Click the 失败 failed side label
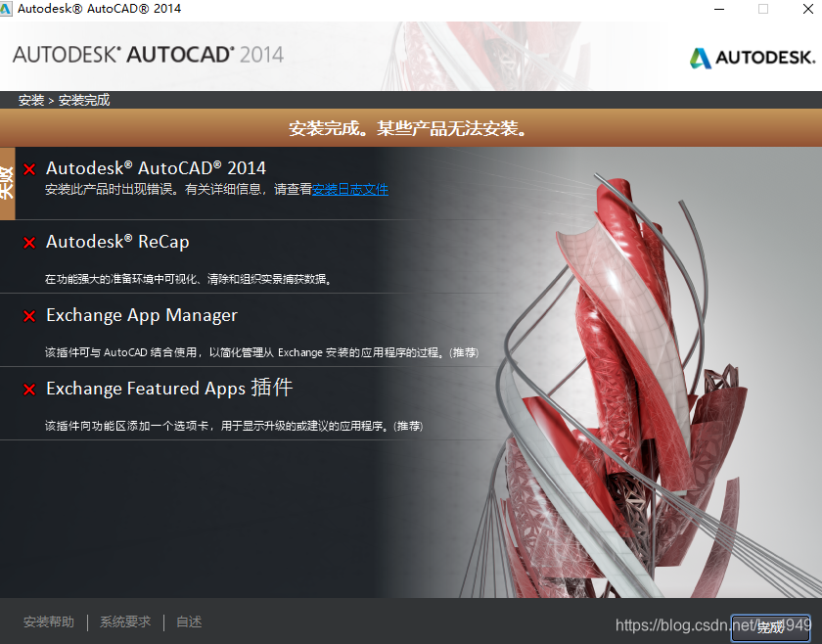Viewport: 822px width, 644px height. click(x=8, y=183)
